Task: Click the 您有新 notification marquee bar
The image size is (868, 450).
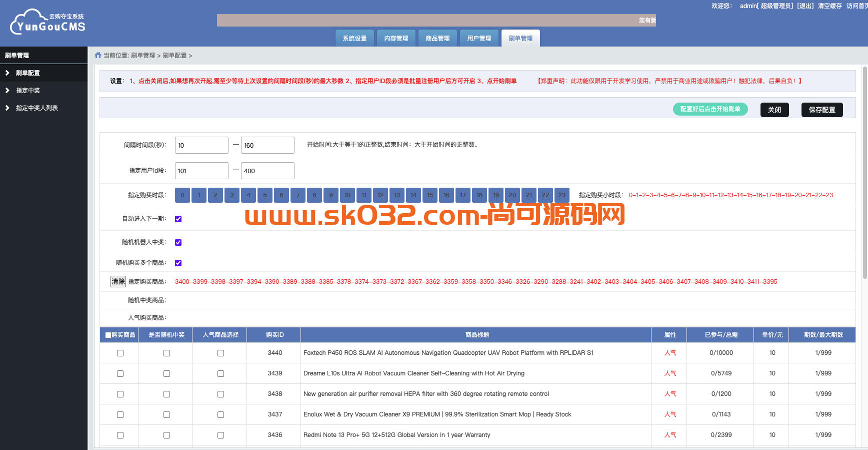Action: (436, 20)
